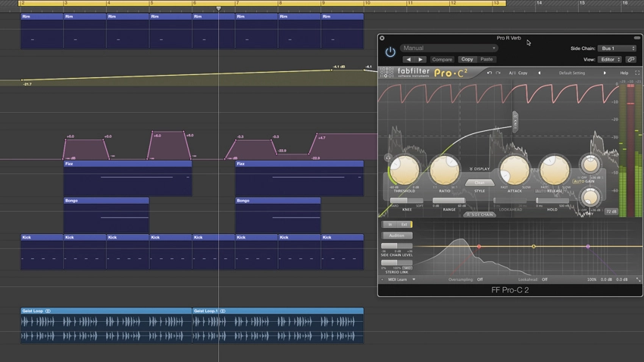Click the link chain icon

pos(631,60)
